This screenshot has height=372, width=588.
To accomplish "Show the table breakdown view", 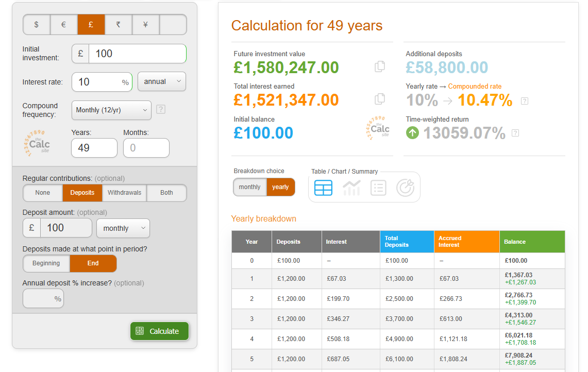I will click(x=324, y=188).
